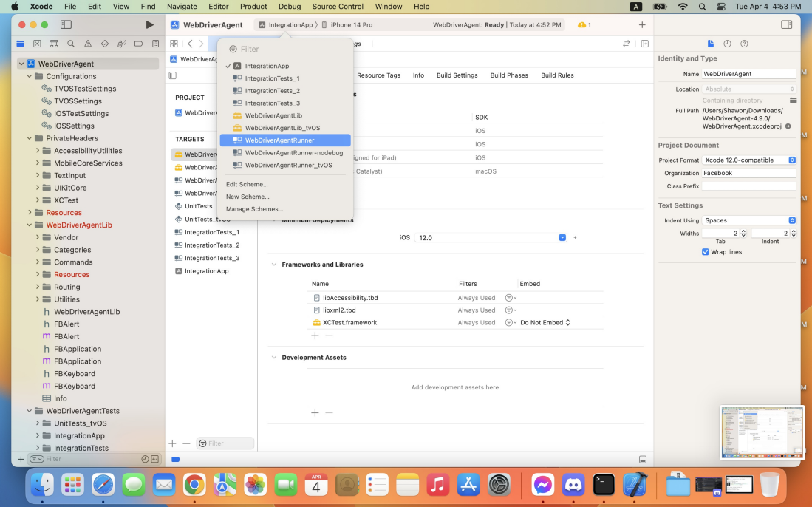Show the quick help inspector icon
This screenshot has height=507, width=812.
(744, 44)
